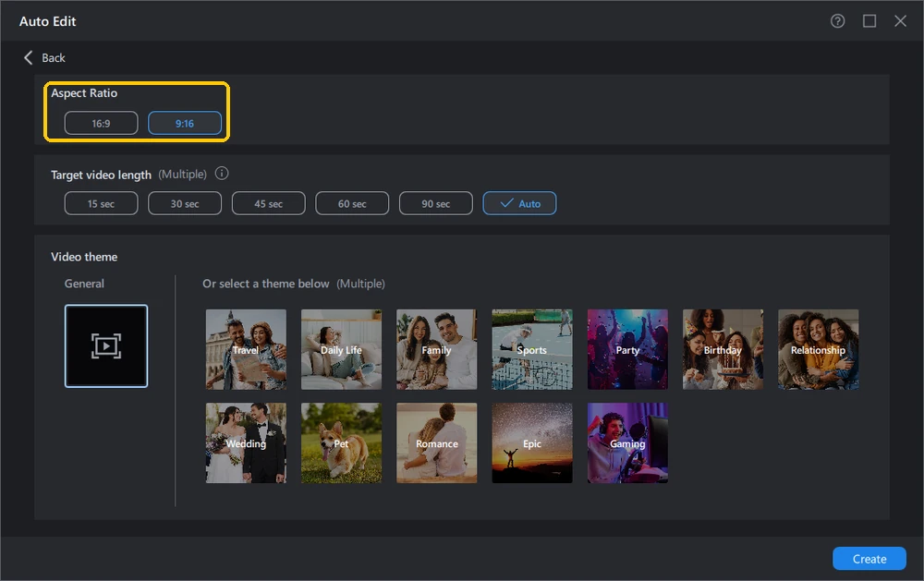
Task: Choose 45 sec video length
Action: [268, 203]
